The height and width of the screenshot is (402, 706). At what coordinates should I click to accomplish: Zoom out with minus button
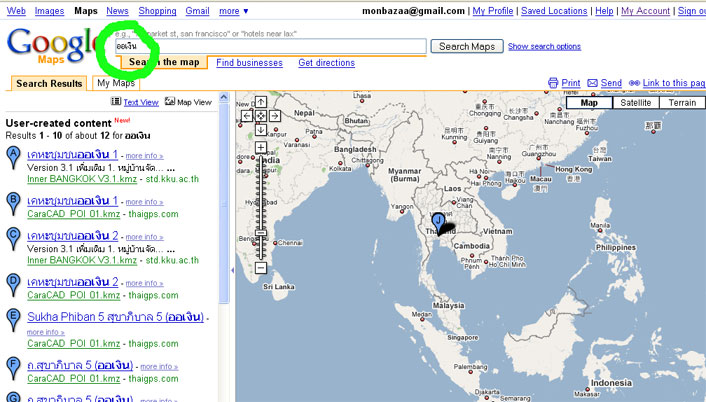[x=261, y=268]
